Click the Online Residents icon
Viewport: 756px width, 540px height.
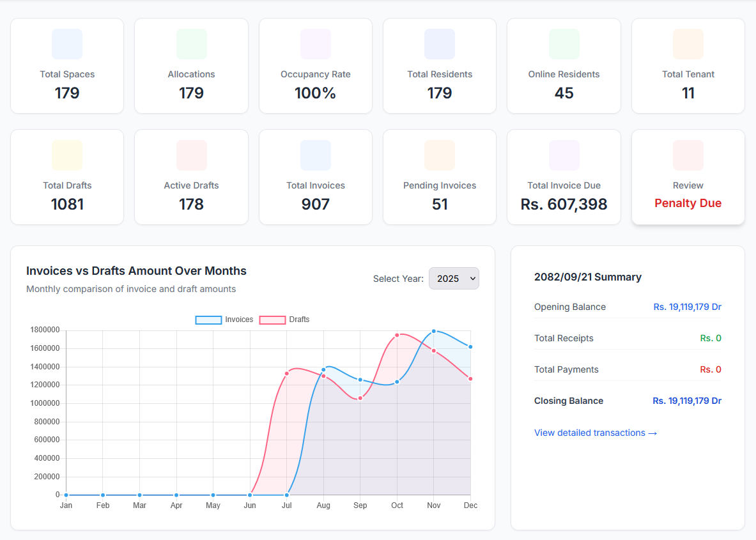(x=563, y=43)
